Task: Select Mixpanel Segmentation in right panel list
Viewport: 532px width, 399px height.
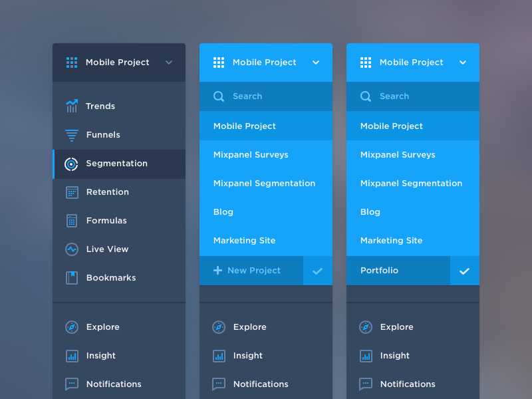Action: point(413,184)
